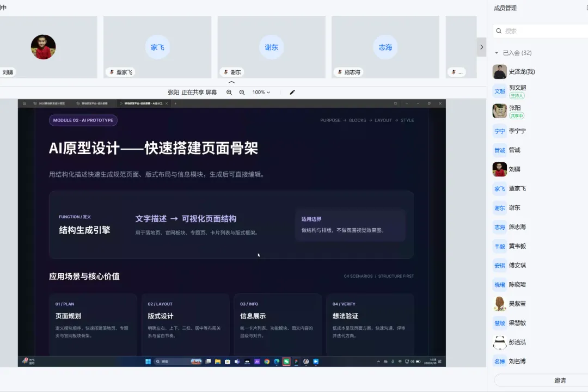Select the annotation pencil tool
The width and height of the screenshot is (588, 392).
(x=292, y=92)
